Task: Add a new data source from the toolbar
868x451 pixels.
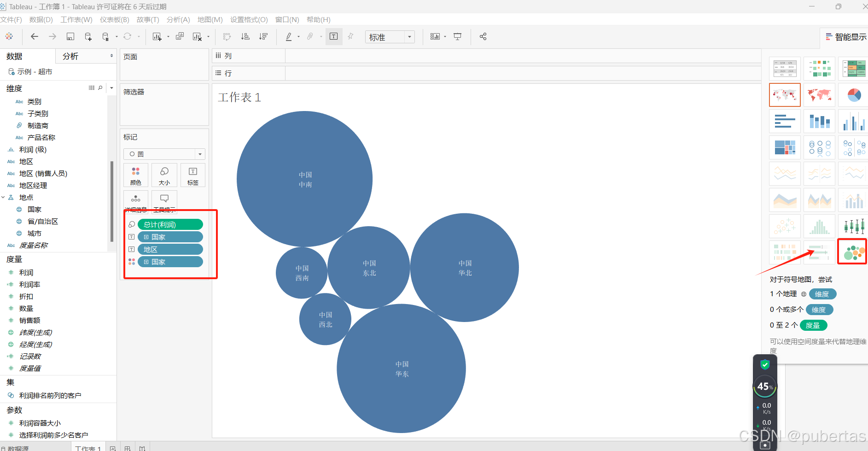Action: [x=88, y=37]
